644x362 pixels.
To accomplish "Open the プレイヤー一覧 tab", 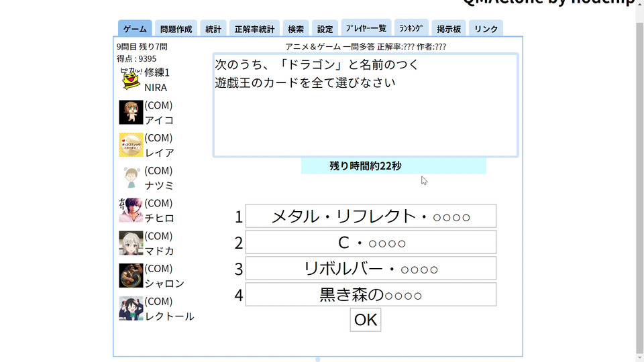I will [366, 28].
